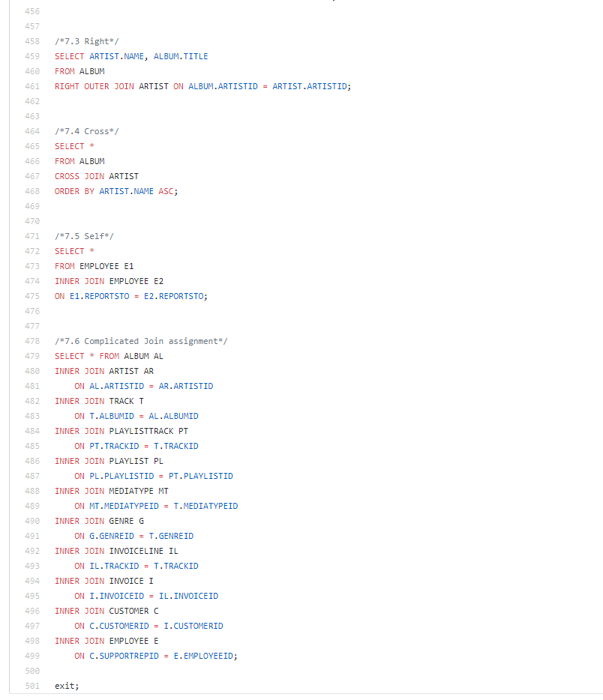Click INNER JOIN PLAYLISTTRACK PT on line 484
This screenshot has height=700, width=603.
120,431
